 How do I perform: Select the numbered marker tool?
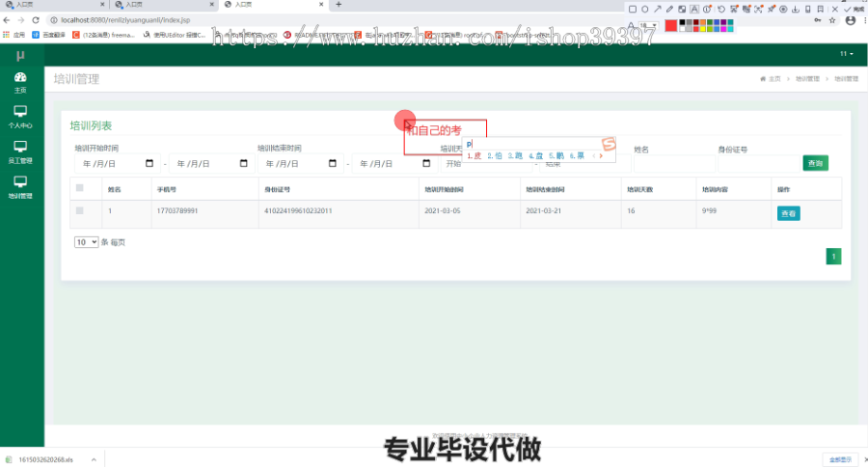tap(707, 9)
